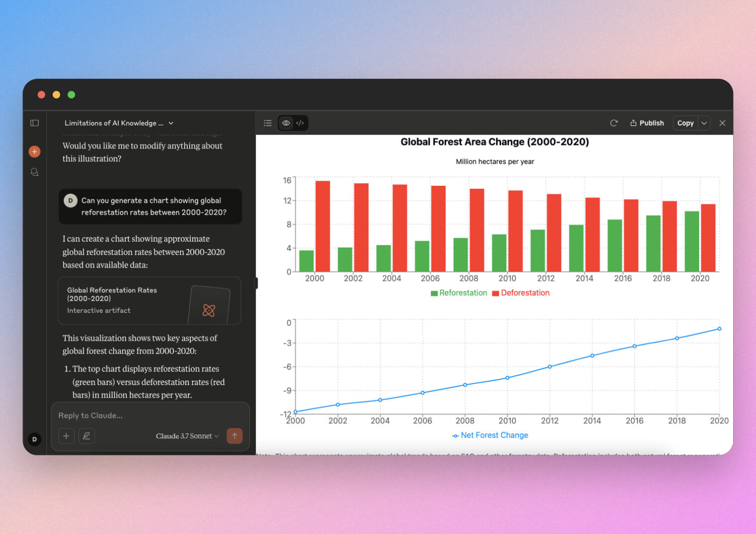Close the artifact panel

tap(722, 123)
